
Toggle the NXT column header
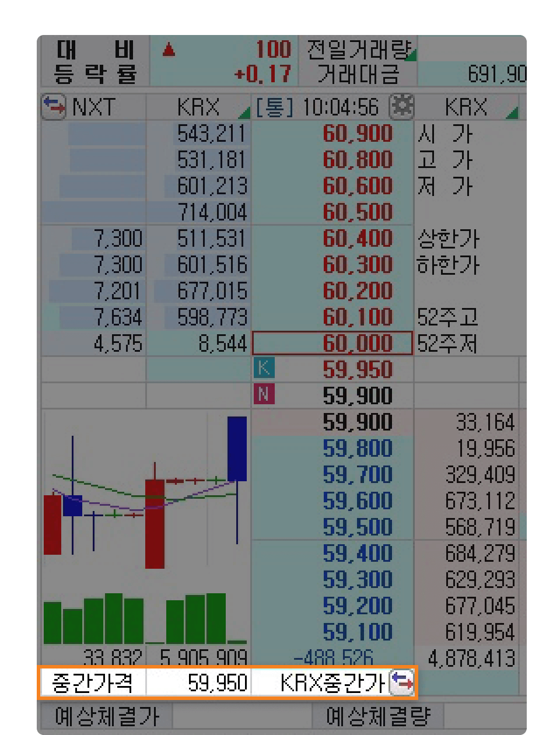pos(93,107)
